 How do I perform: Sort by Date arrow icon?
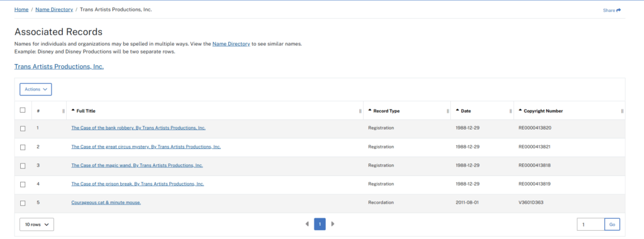pyautogui.click(x=458, y=111)
